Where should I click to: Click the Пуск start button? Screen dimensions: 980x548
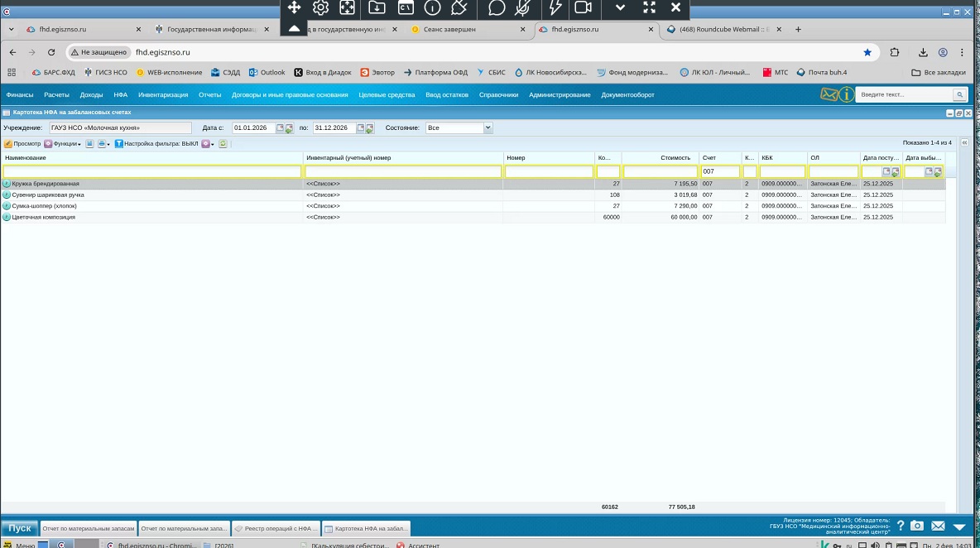coord(19,528)
